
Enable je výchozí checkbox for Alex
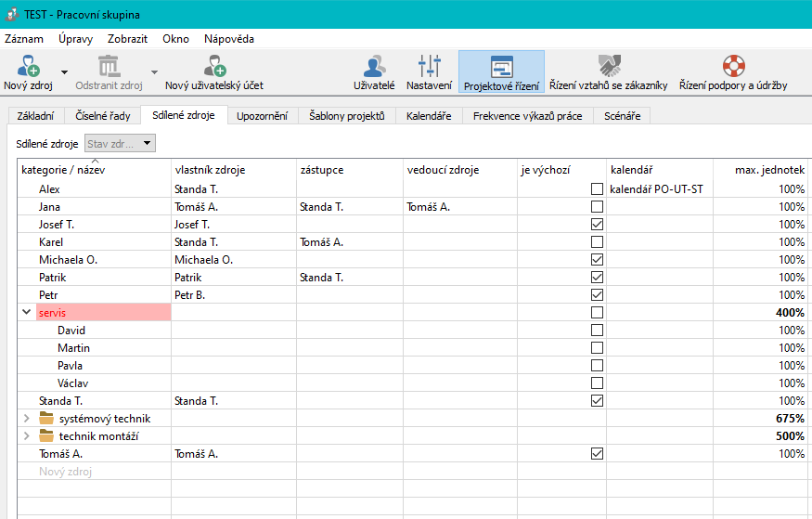click(x=597, y=189)
